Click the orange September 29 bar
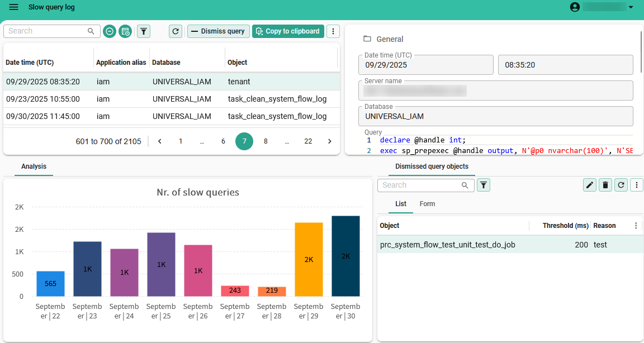The image size is (644, 343). click(309, 259)
